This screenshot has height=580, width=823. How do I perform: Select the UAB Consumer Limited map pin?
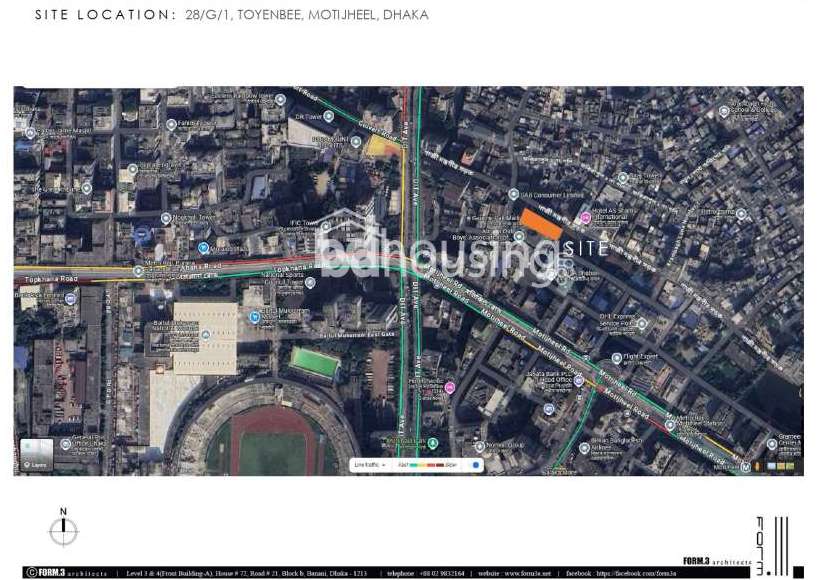tap(514, 194)
